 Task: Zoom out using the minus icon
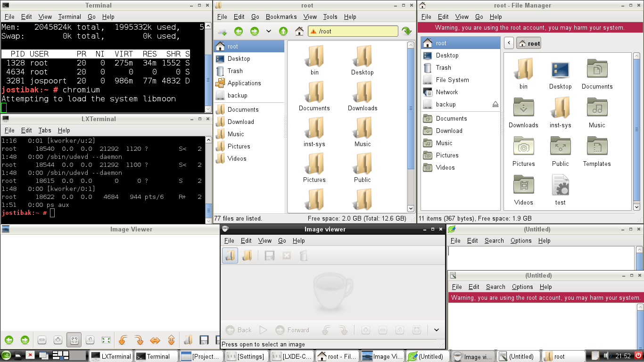42,340
